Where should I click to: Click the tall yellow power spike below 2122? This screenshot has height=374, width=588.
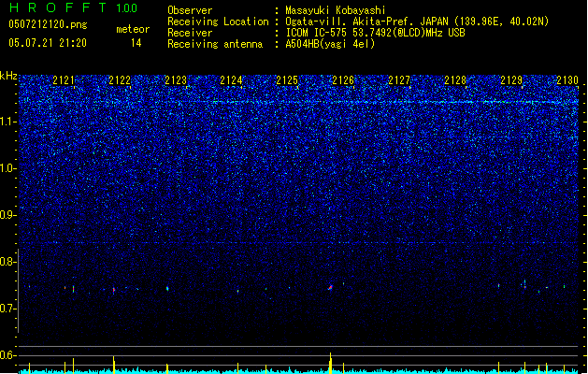coord(114,365)
